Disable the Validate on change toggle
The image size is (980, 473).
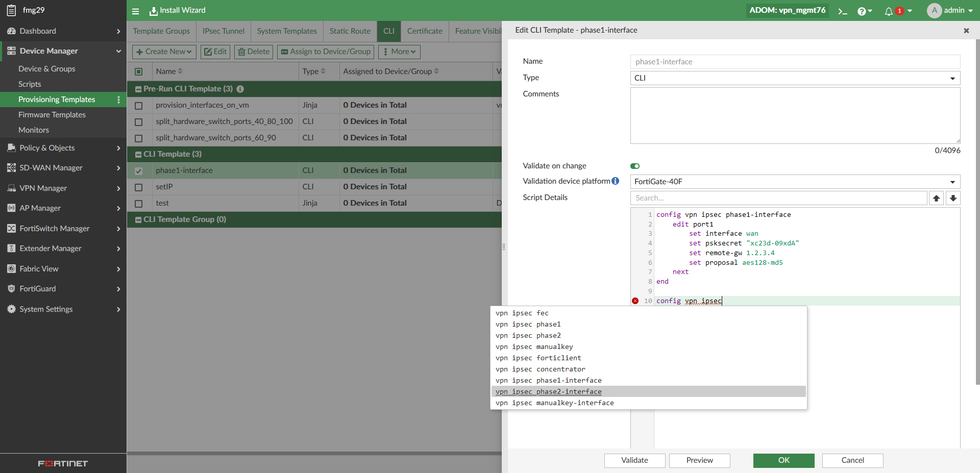pos(635,166)
